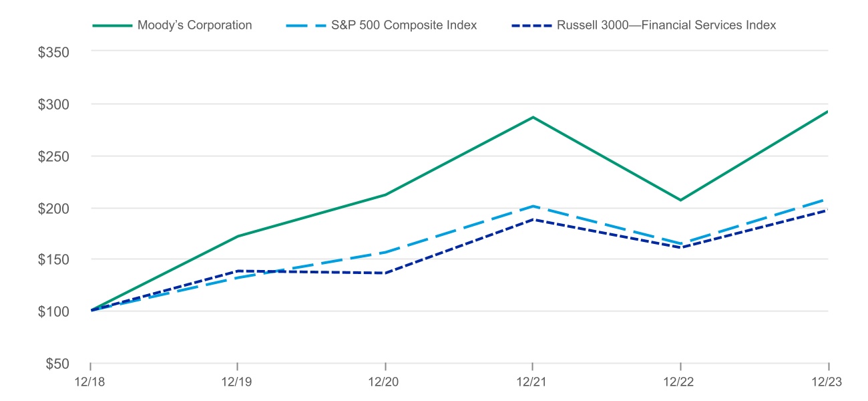Click the Moody's Corporation legend label
Screen dimensions: 868x401
(x=194, y=25)
